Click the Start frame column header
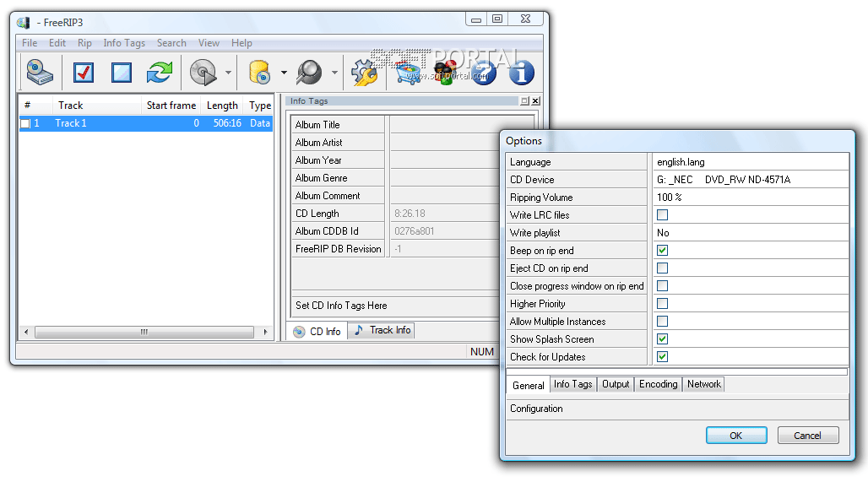 (171, 106)
